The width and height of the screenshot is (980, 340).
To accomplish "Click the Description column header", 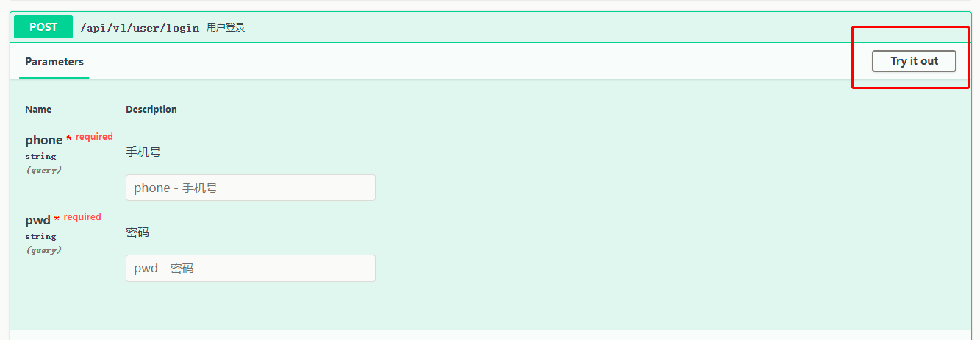I will 151,110.
